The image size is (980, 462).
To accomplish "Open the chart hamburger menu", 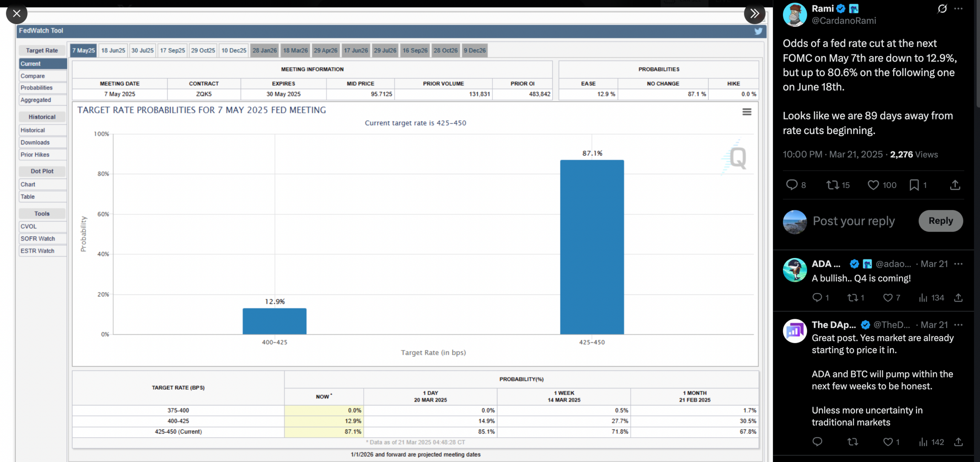I will [x=746, y=112].
